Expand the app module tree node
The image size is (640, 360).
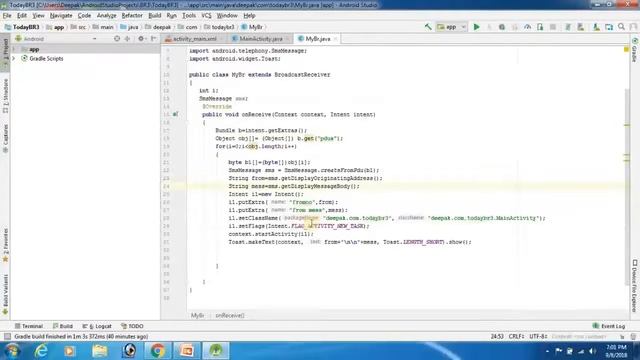click(x=14, y=49)
